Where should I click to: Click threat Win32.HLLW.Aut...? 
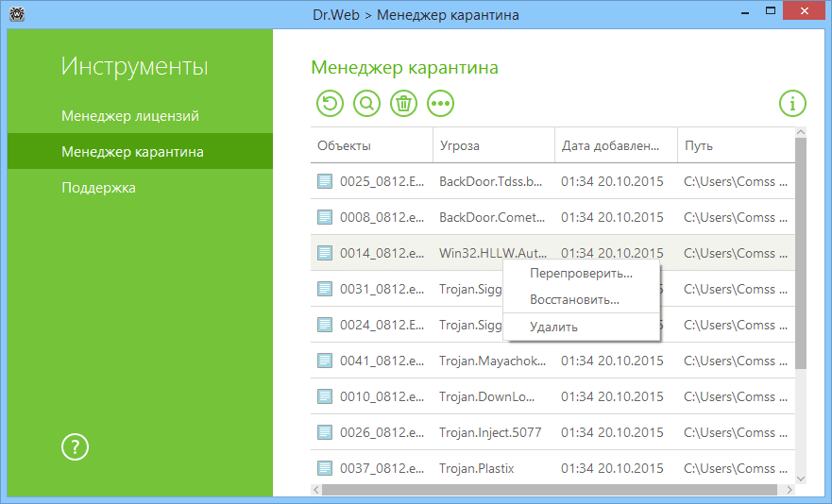click(x=492, y=253)
